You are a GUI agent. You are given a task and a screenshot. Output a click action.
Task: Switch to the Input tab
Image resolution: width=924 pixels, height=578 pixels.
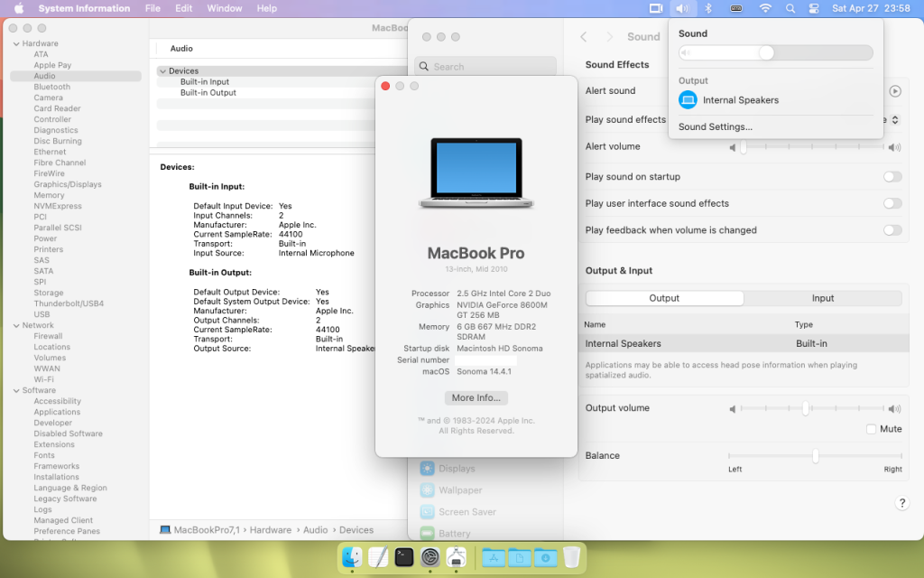point(822,298)
